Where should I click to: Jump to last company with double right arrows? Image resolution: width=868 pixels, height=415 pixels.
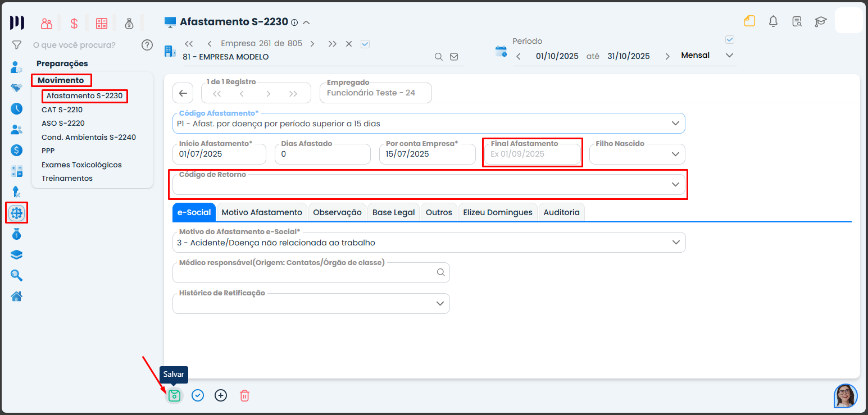click(333, 44)
